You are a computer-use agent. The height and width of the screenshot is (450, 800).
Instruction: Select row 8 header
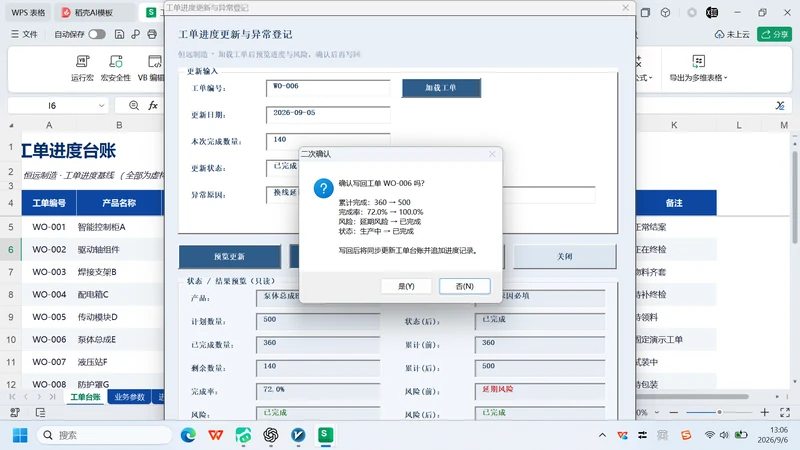point(11,294)
